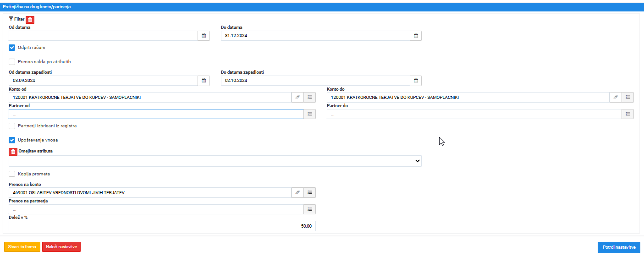Uncheck Odprti računi checkbox
This screenshot has width=644, height=256.
pyautogui.click(x=12, y=47)
